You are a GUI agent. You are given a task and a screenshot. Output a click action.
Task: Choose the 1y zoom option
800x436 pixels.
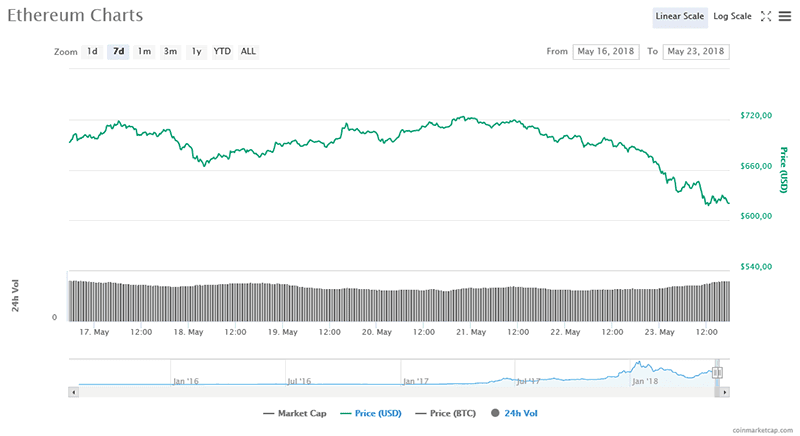coord(197,51)
